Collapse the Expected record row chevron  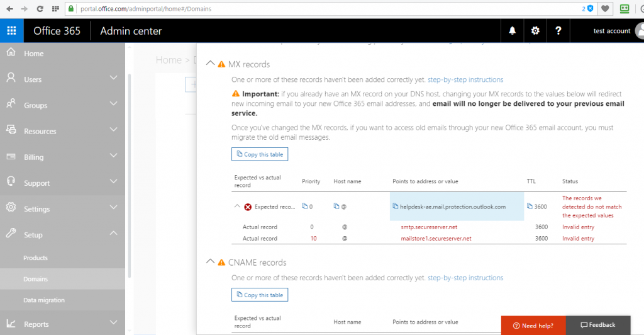tap(237, 206)
